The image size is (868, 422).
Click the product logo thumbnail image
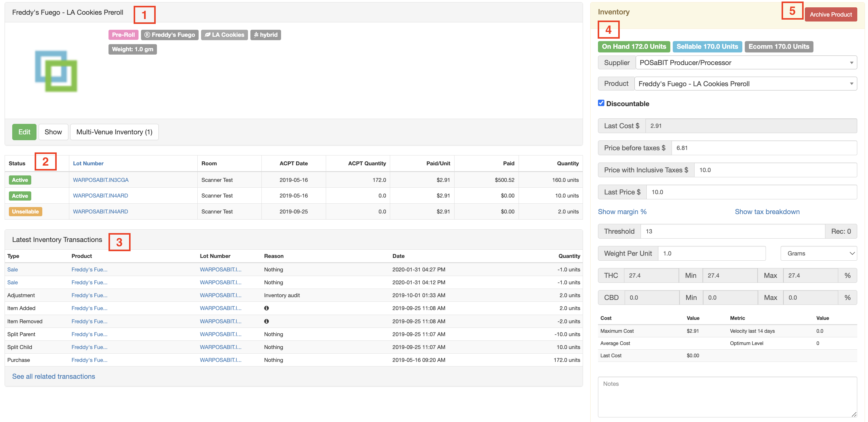click(x=56, y=71)
